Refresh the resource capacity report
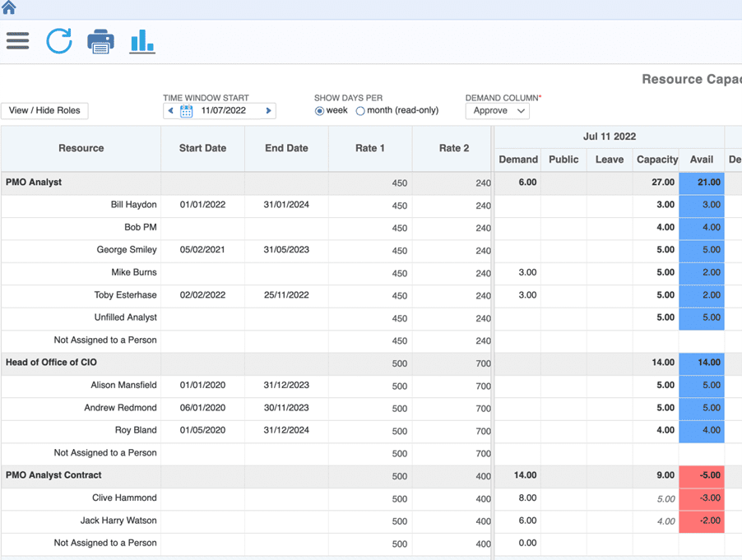Screen dimensions: 742x560 click(59, 40)
